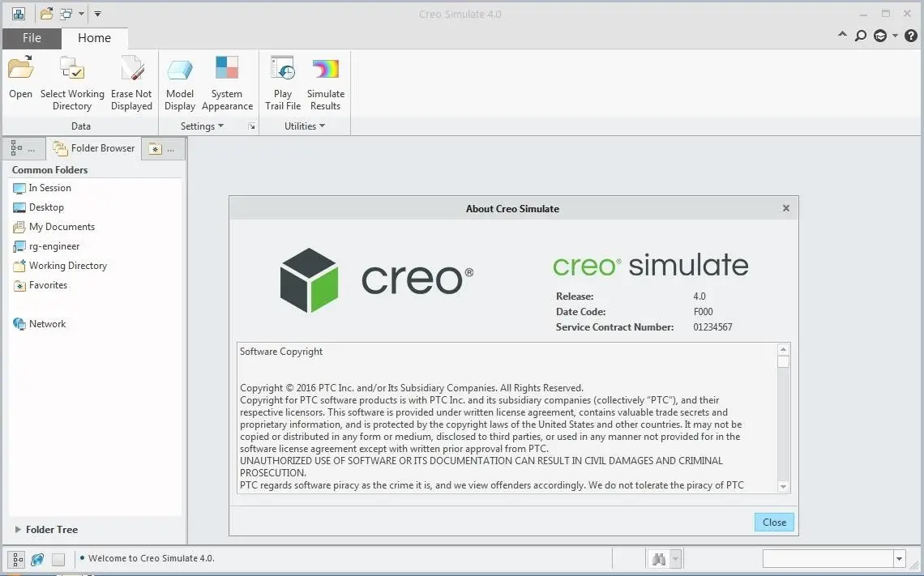Select the Folder Browser tab

click(x=94, y=148)
